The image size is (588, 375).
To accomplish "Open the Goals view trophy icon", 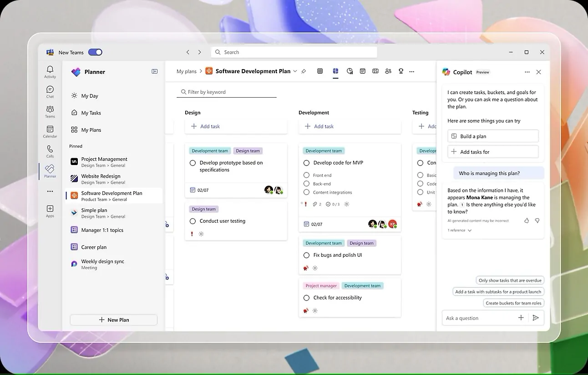I will [401, 71].
